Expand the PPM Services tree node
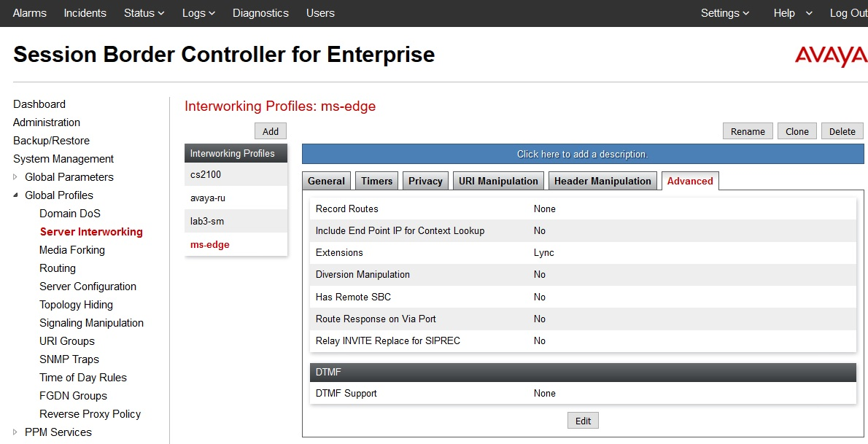Screen dimensions: 868x444 [x=15, y=432]
